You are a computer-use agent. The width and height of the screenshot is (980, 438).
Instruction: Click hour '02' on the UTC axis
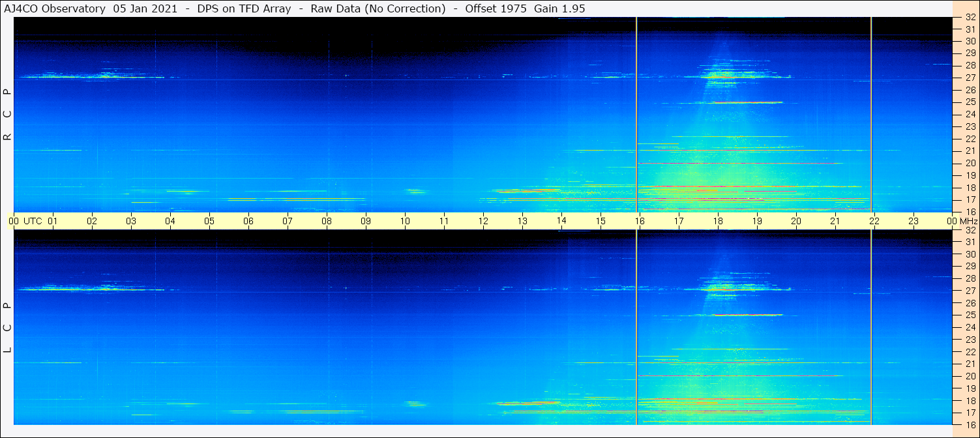tap(92, 221)
